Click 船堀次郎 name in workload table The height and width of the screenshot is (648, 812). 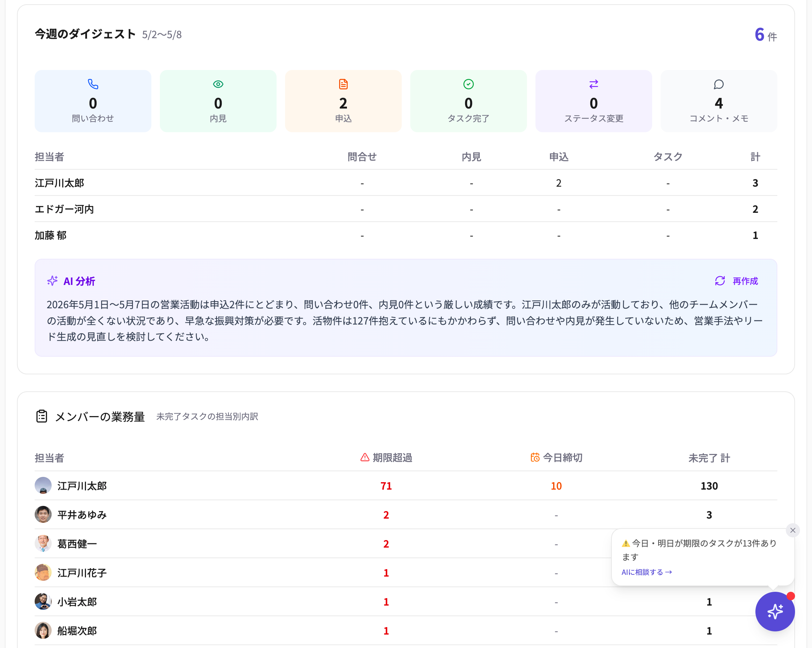[x=77, y=631]
